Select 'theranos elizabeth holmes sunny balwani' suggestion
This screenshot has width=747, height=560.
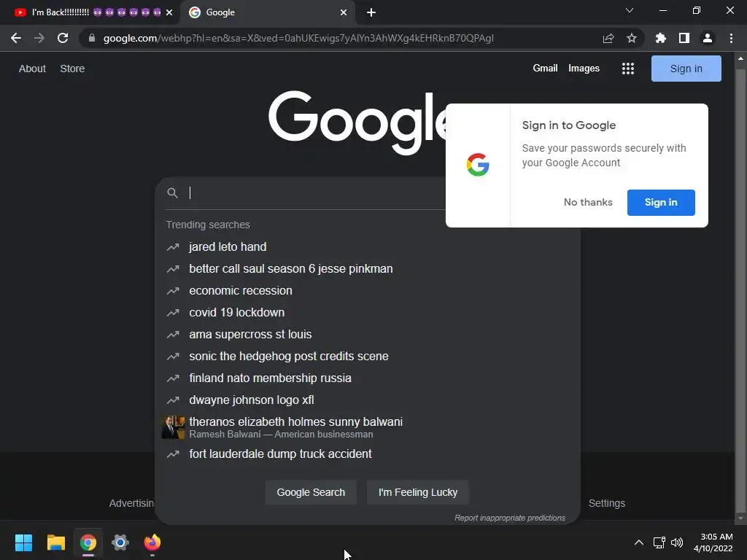(368, 427)
